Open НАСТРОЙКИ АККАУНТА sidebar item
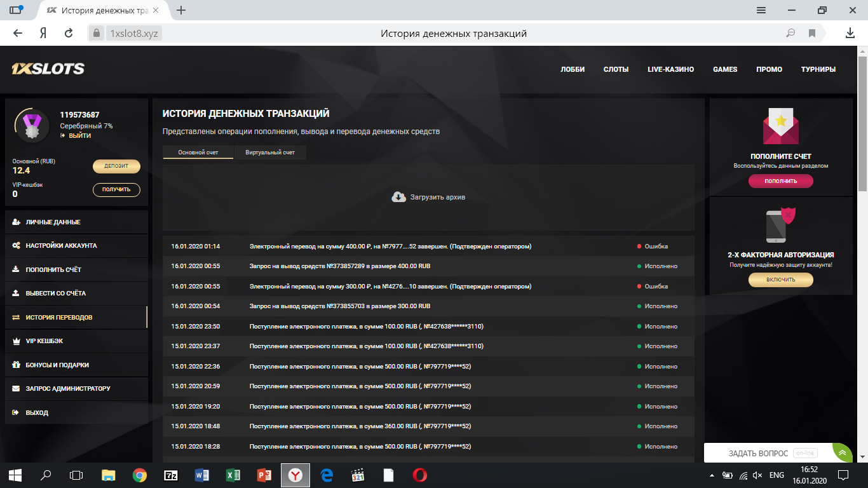Image resolution: width=868 pixels, height=488 pixels. tap(76, 245)
